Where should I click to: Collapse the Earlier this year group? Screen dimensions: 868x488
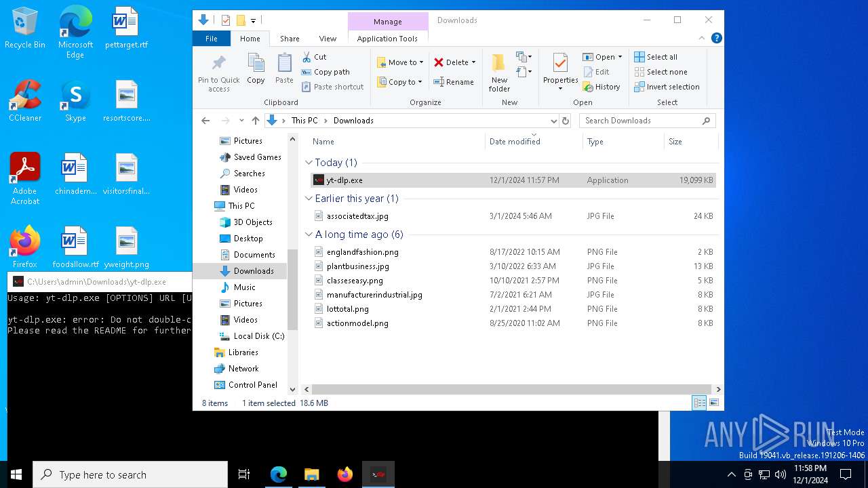309,199
